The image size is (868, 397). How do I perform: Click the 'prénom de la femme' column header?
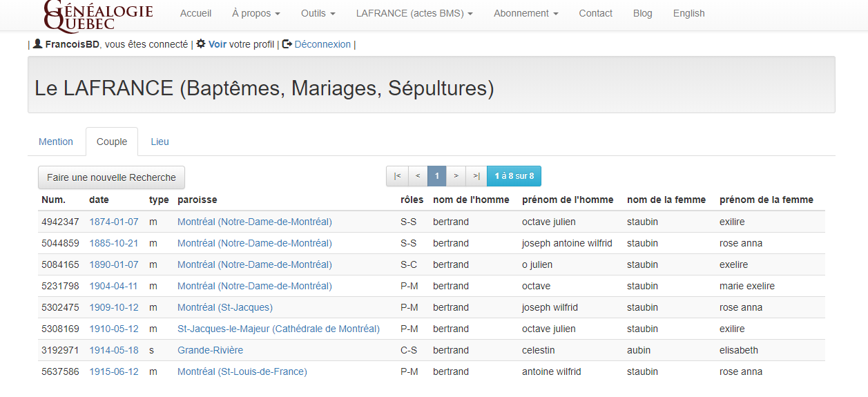click(x=766, y=200)
